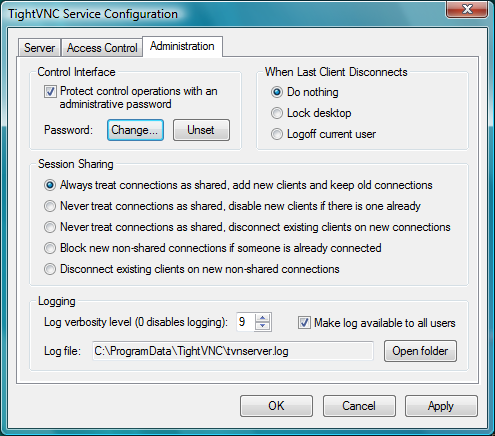Select Block new non-shared connections option
Image resolution: width=495 pixels, height=436 pixels.
[x=50, y=248]
